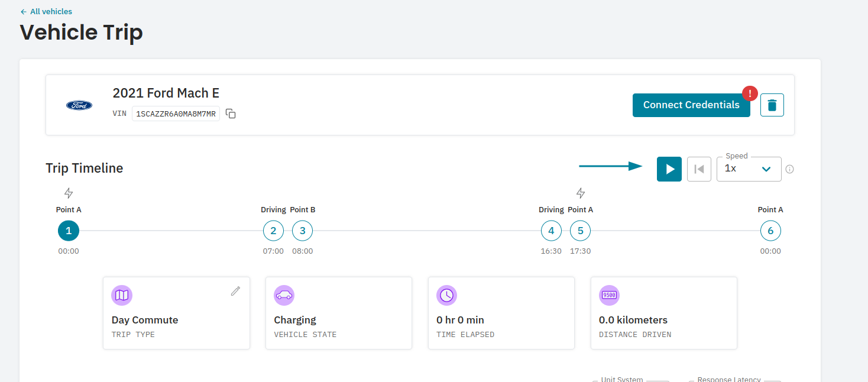Click the map icon in Trip Type card
The image size is (868, 382).
pos(122,296)
